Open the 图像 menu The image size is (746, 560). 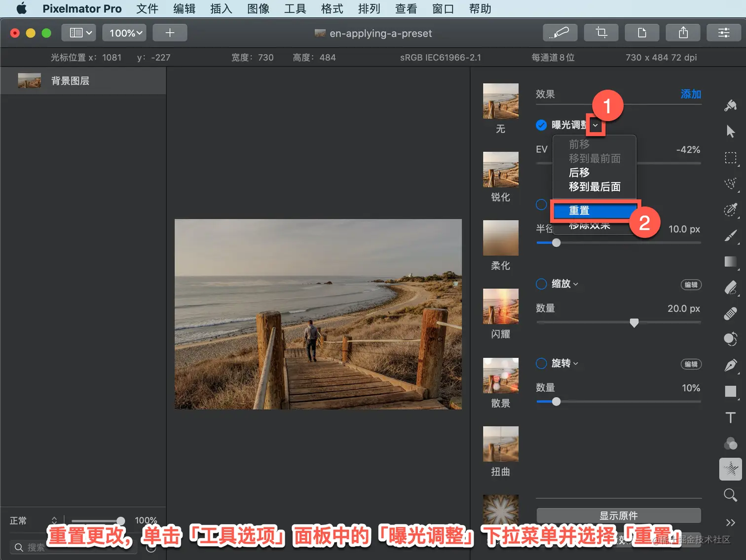pos(258,8)
